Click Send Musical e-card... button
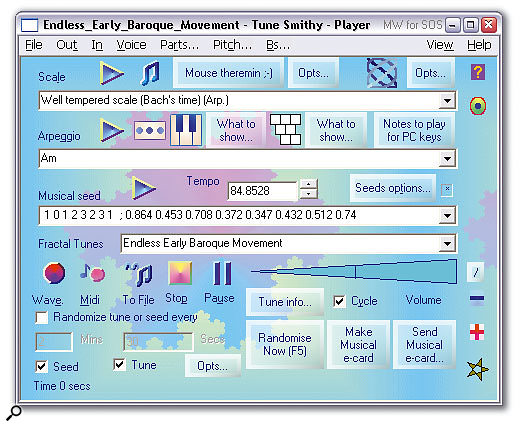Screen dimensions: 523x427 tap(424, 344)
